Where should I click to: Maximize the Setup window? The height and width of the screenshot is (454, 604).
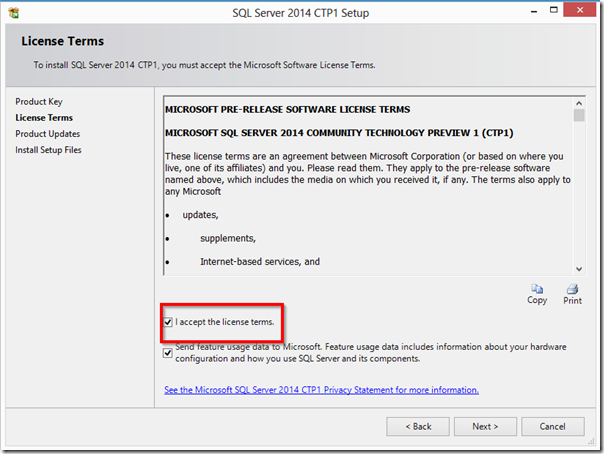pos(554,10)
